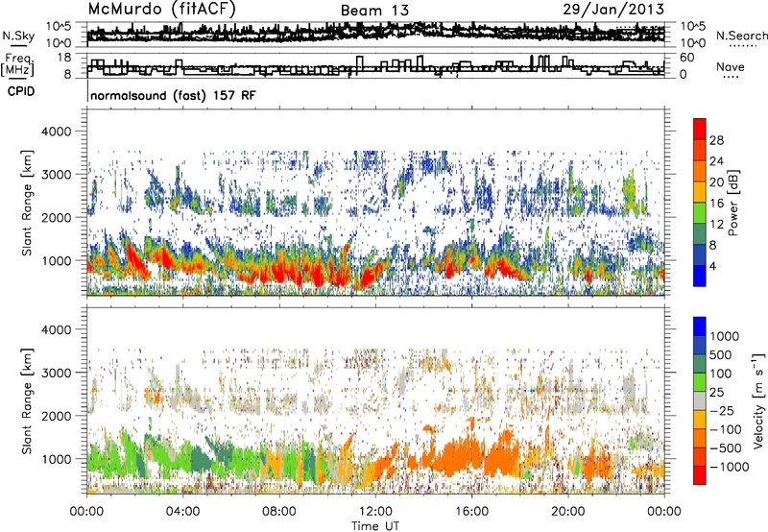Click the 1000 tick on velocity colorbar

click(724, 336)
